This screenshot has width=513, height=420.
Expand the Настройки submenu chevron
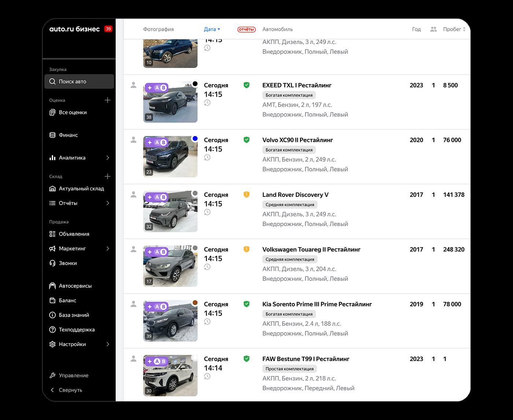108,345
